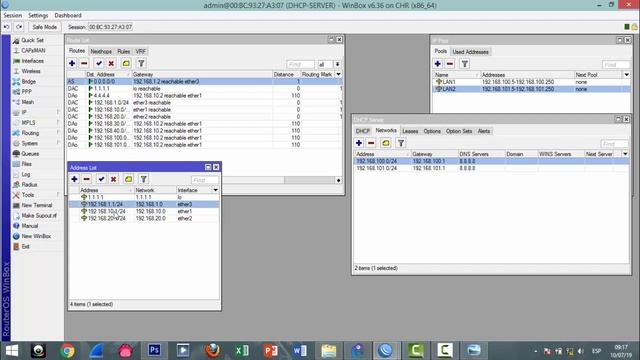Open Queues in sidebar
The width and height of the screenshot is (640, 360).
(x=30, y=154)
